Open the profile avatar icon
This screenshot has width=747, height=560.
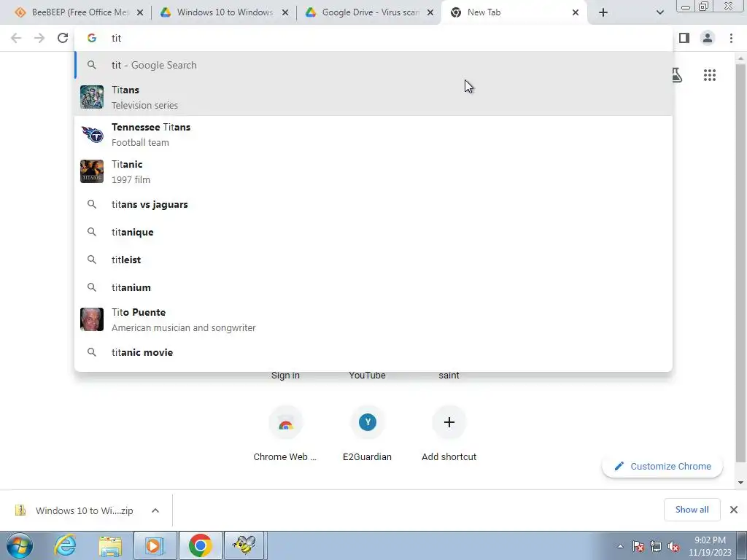pyautogui.click(x=708, y=38)
